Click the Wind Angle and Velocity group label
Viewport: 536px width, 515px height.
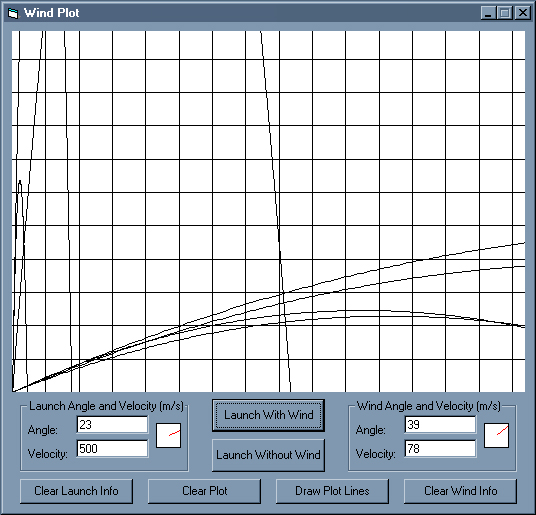point(429,406)
